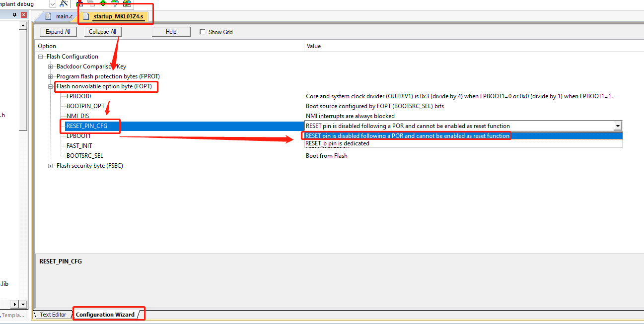Collapse the Flash nonvolatile option byte (FOPT) node
644x324 pixels.
pos(50,86)
